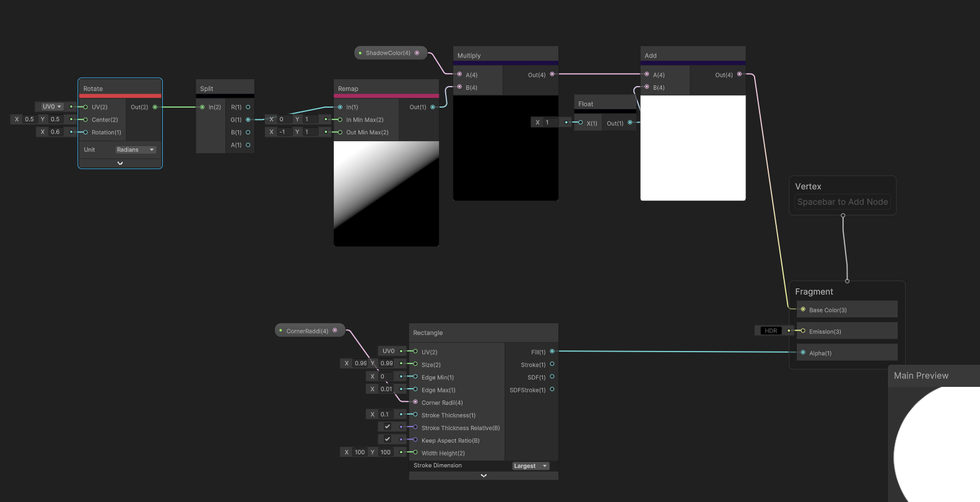Select the Rotate node title

tap(93, 89)
